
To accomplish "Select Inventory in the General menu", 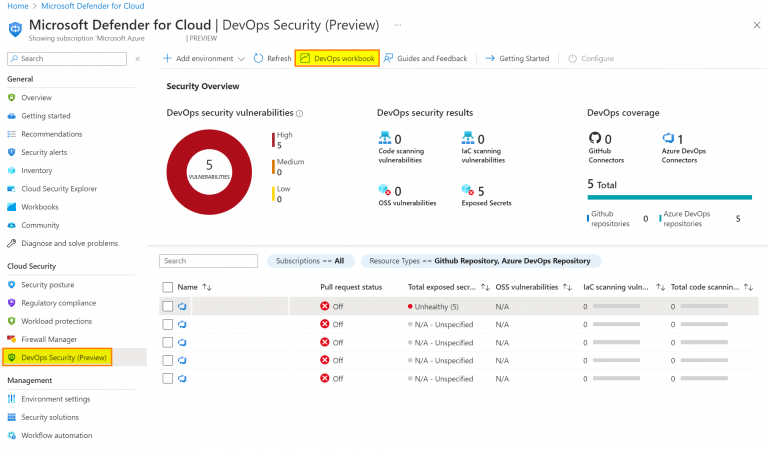I will pyautogui.click(x=36, y=170).
